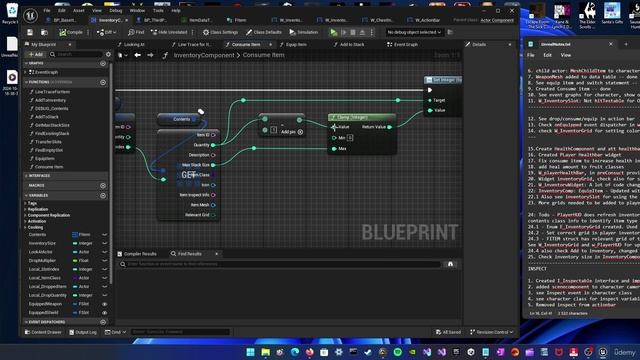Toggle visibility of Contents variable
This screenshot has height=360, width=640.
pyautogui.click(x=104, y=235)
